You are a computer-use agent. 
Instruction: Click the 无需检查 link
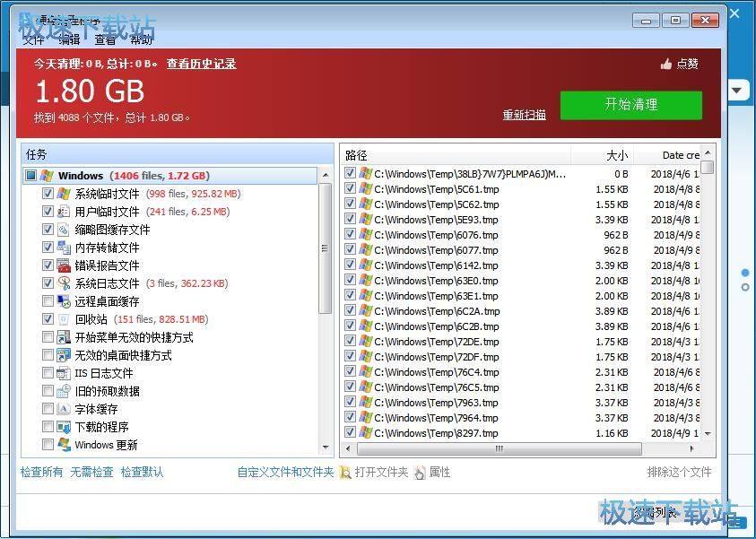pyautogui.click(x=91, y=472)
